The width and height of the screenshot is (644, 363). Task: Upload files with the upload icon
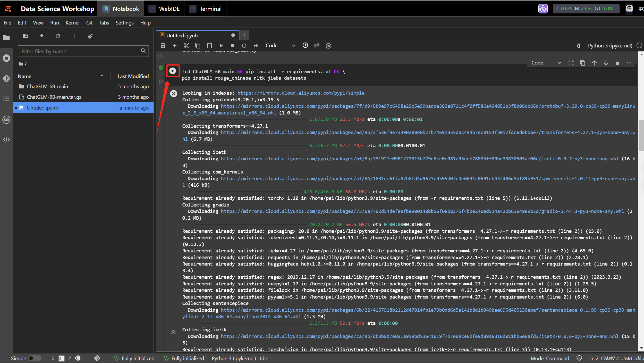click(42, 36)
